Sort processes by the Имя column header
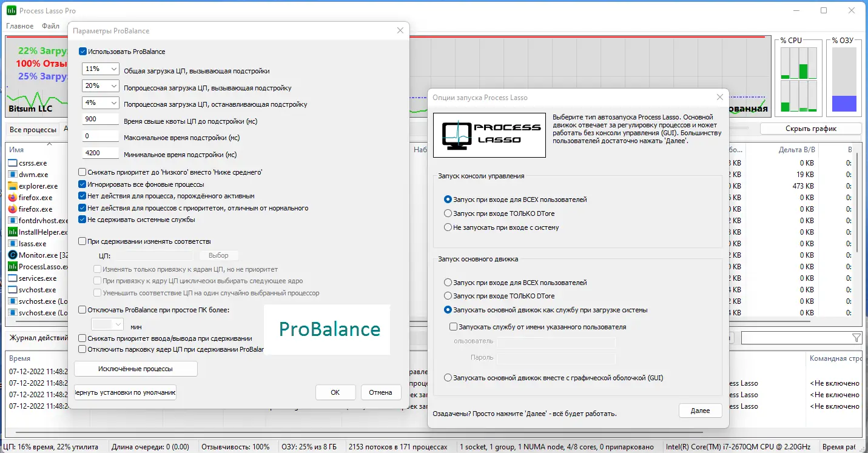 point(16,150)
